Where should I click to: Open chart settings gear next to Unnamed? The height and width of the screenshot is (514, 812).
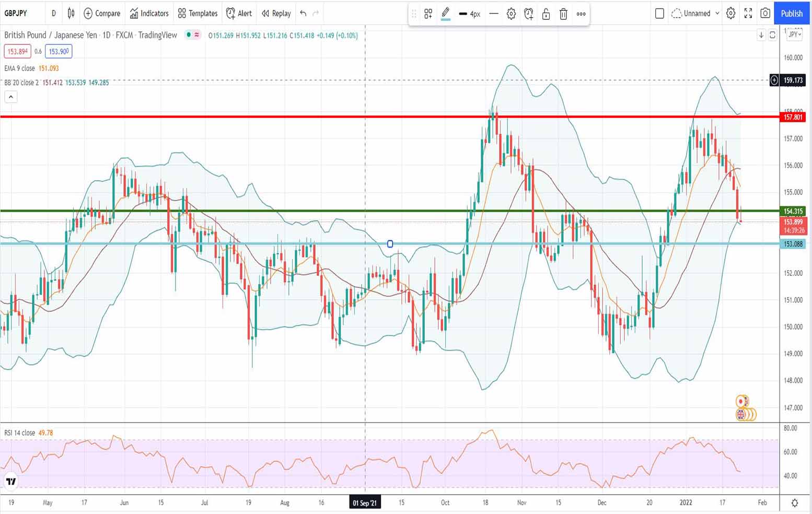coord(731,14)
